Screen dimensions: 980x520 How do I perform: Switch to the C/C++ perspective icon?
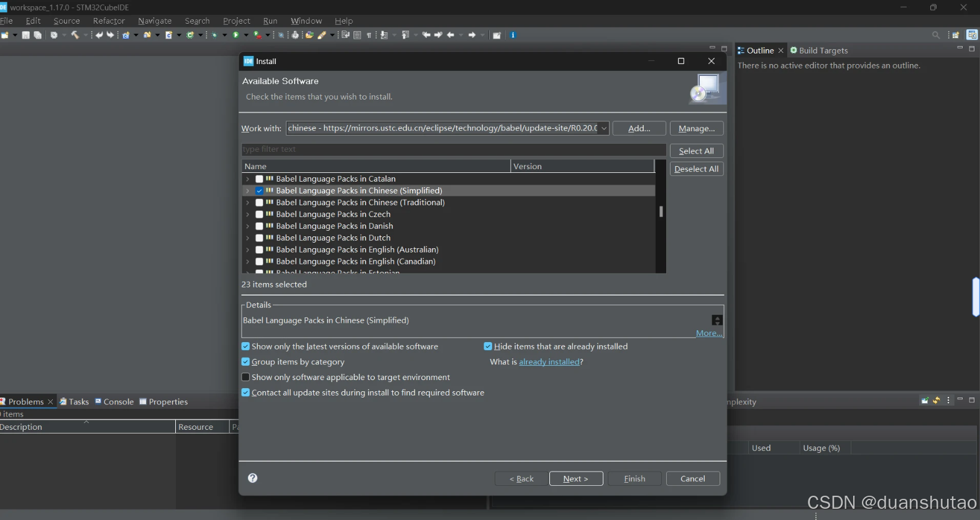pos(972,35)
